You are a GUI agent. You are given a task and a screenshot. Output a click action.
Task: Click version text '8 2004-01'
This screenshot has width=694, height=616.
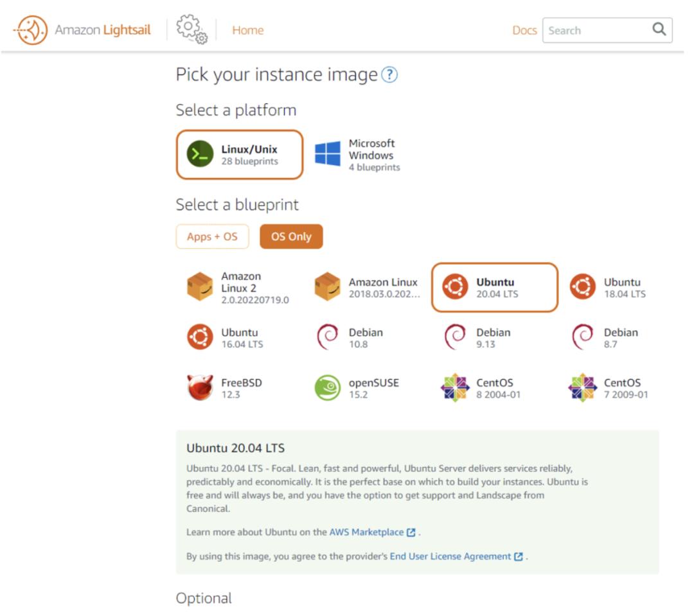[x=499, y=395]
